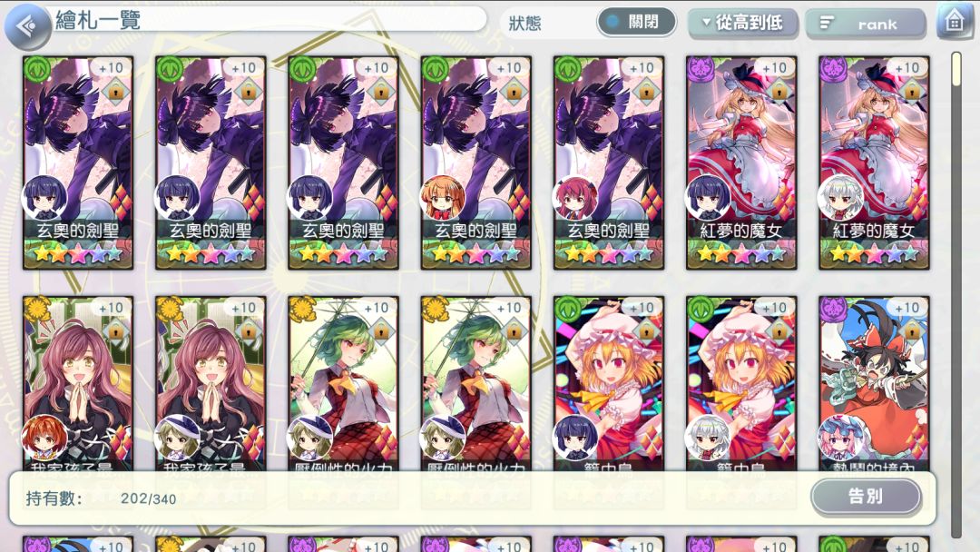Go to home via house icon
The width and height of the screenshot is (980, 552).
[954, 21]
